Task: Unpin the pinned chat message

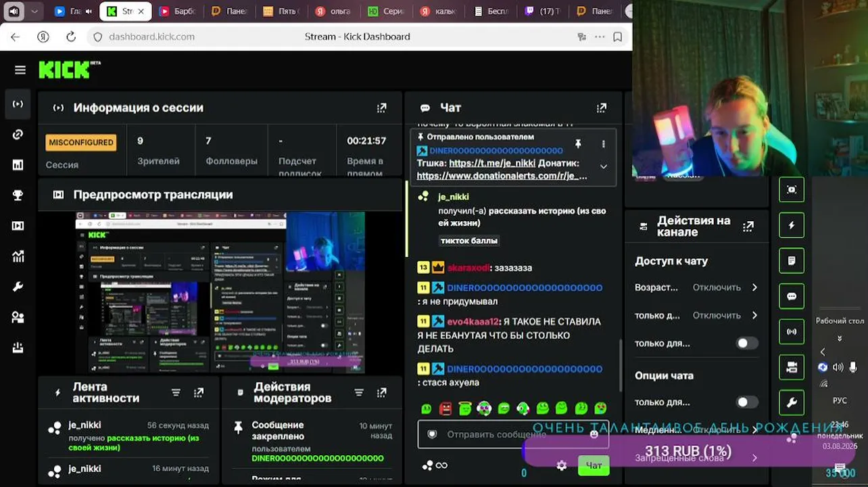Action: (x=578, y=144)
